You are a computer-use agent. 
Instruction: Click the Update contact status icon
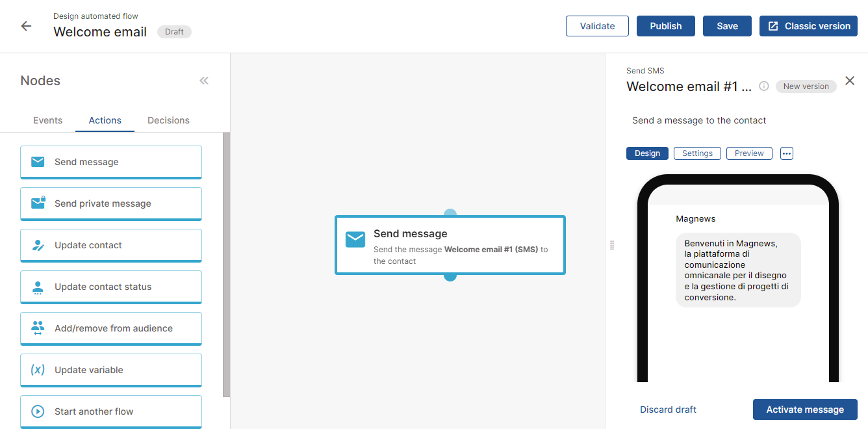(x=38, y=287)
